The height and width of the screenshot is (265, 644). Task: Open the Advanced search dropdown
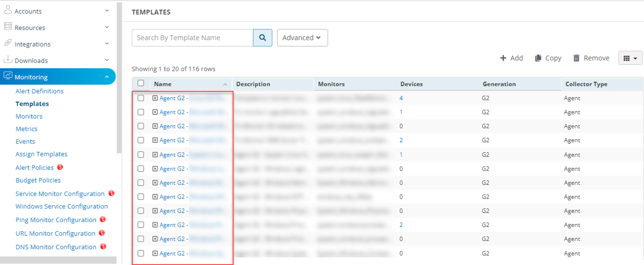(x=302, y=38)
